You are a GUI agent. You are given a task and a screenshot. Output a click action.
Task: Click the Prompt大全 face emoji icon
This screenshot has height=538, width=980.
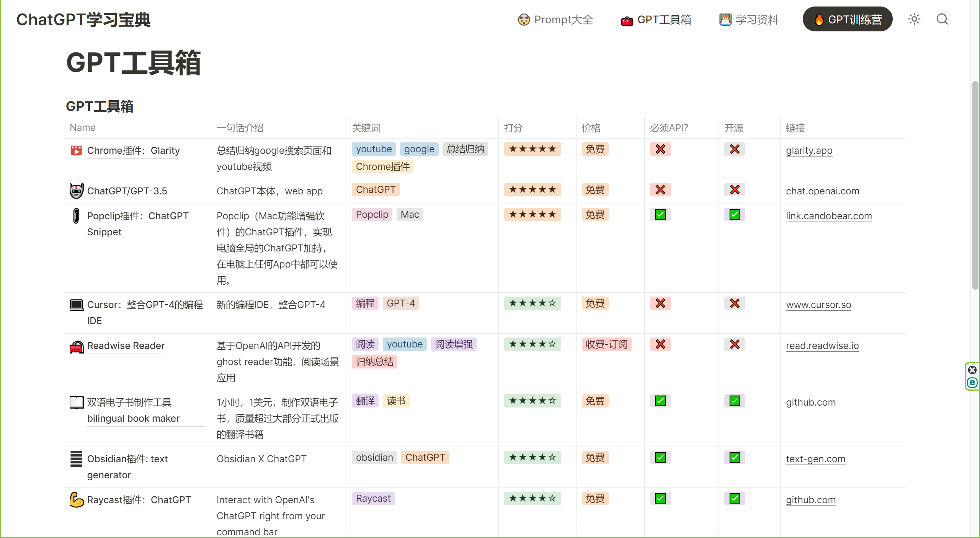click(524, 20)
